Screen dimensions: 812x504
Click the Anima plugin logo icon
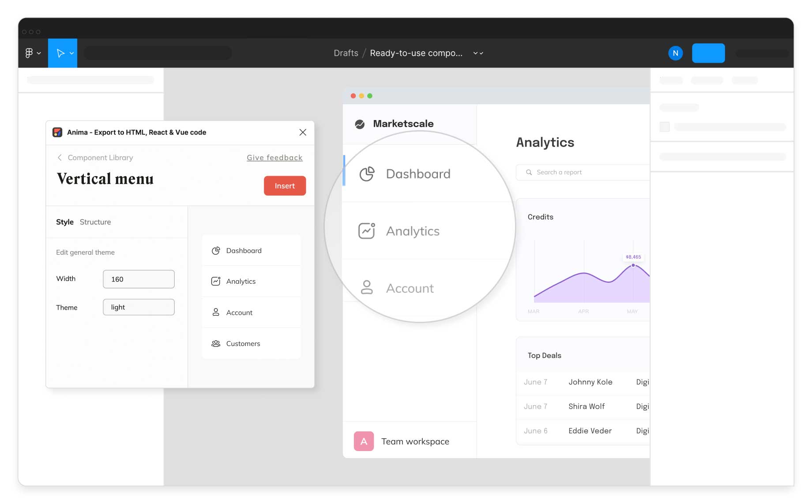click(x=57, y=132)
